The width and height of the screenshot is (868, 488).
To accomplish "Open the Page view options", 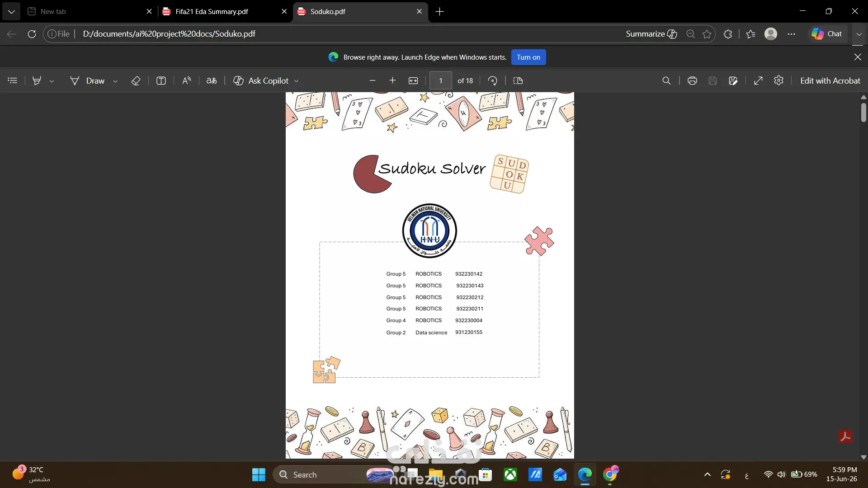I will [518, 80].
